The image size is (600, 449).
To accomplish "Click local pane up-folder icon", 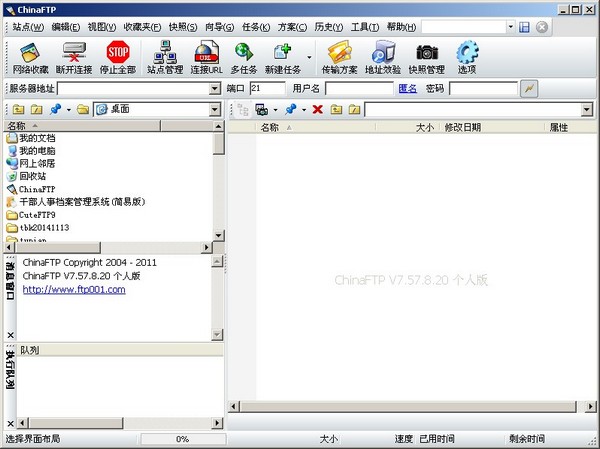I will click(x=18, y=109).
